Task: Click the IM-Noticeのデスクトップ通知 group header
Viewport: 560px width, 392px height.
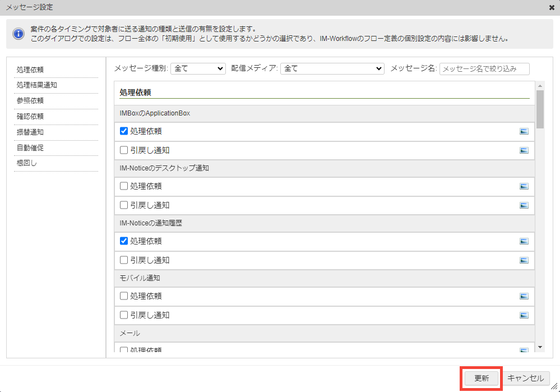Action: 325,168
